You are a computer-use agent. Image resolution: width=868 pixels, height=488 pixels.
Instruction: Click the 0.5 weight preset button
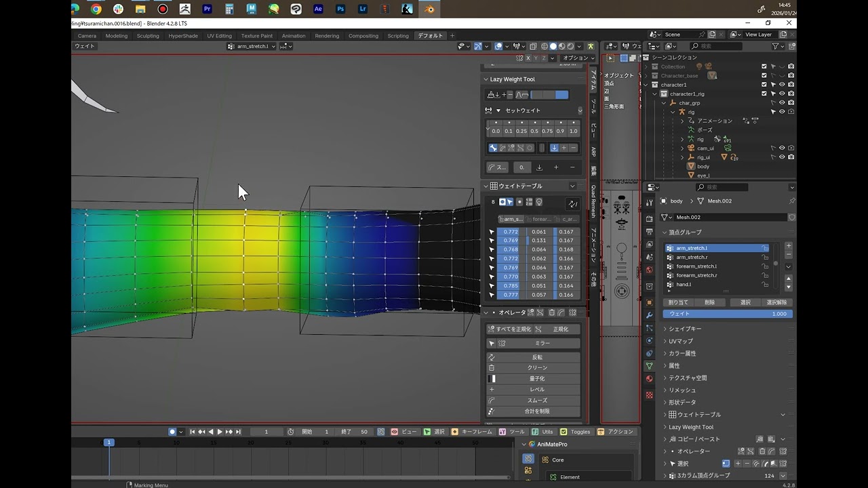534,131
